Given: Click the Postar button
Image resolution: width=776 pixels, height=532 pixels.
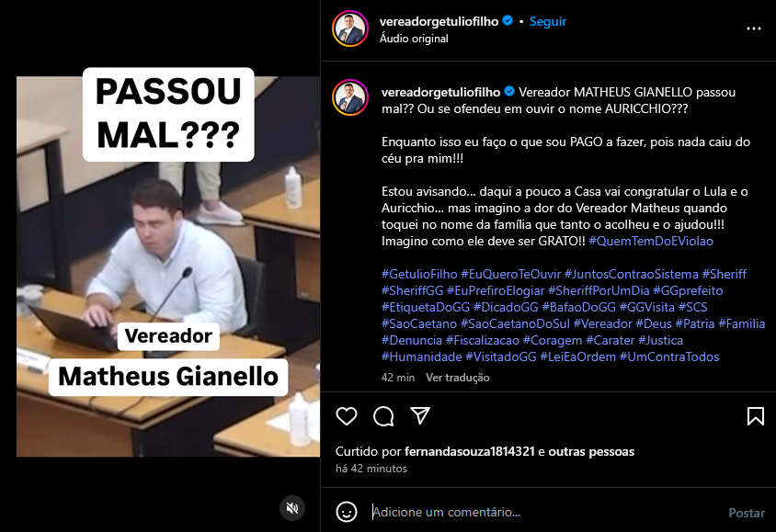Looking at the screenshot, I should [747, 513].
